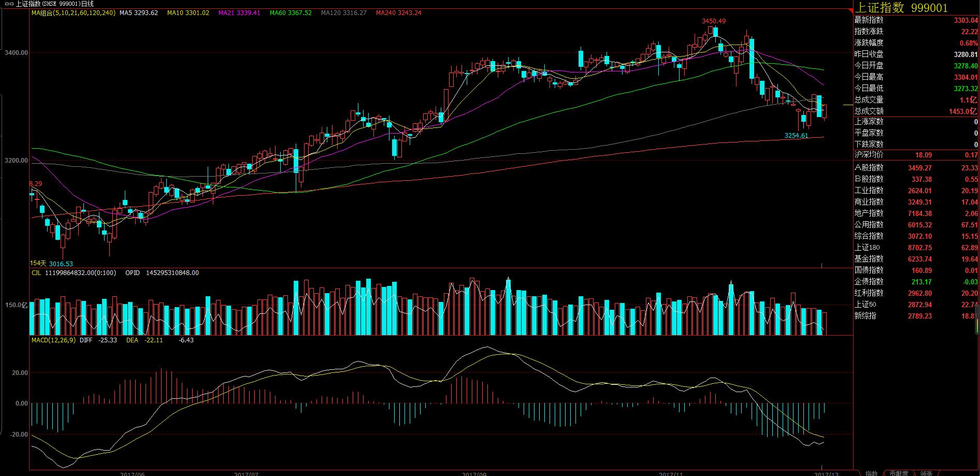Click the 最新指数 value 3303.04
This screenshot has width=980, height=476.
pyautogui.click(x=965, y=20)
